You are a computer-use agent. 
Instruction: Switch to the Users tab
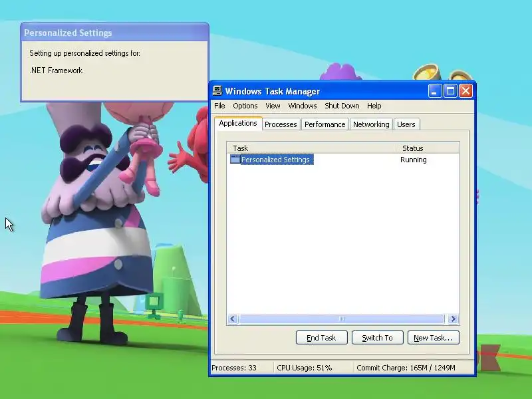[406, 124]
